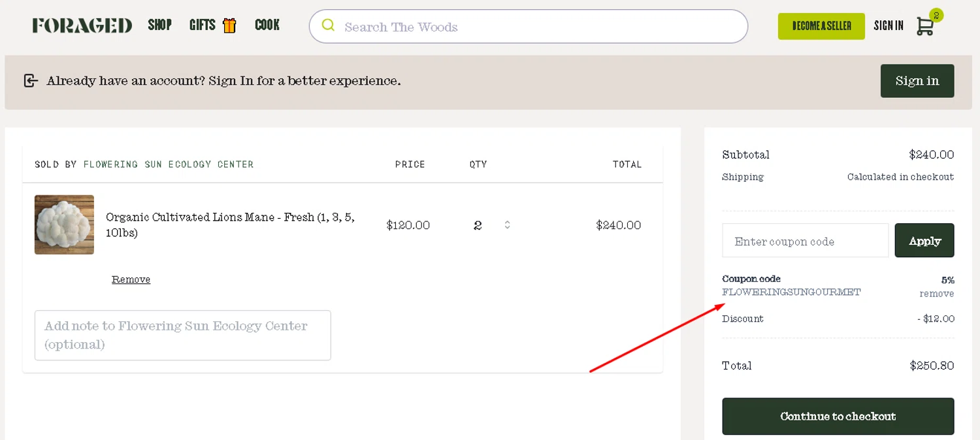Click the search magnifier icon
980x440 pixels.
point(328,25)
